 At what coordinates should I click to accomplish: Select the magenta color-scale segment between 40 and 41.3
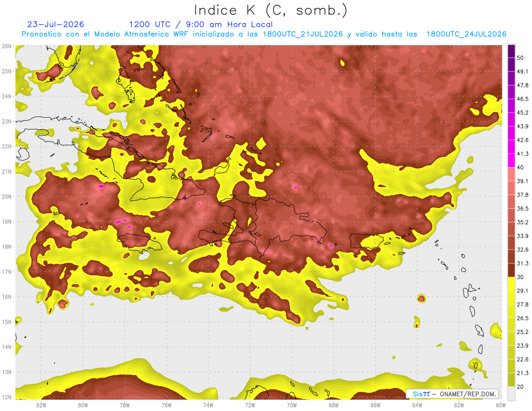tap(511, 160)
